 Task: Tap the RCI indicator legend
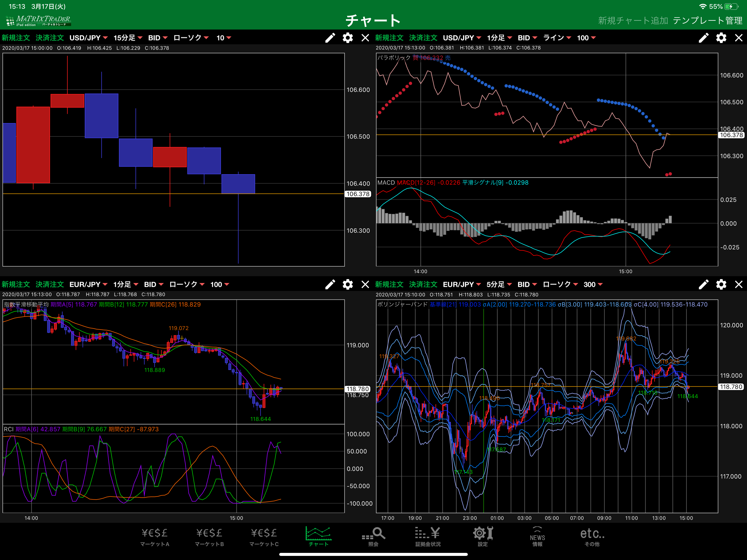[8, 429]
